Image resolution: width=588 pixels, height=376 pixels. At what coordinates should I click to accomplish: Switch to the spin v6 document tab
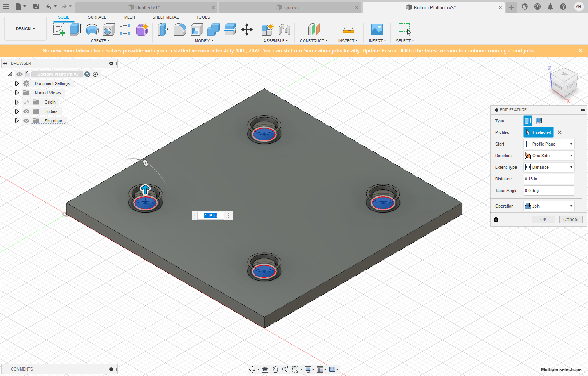click(291, 7)
